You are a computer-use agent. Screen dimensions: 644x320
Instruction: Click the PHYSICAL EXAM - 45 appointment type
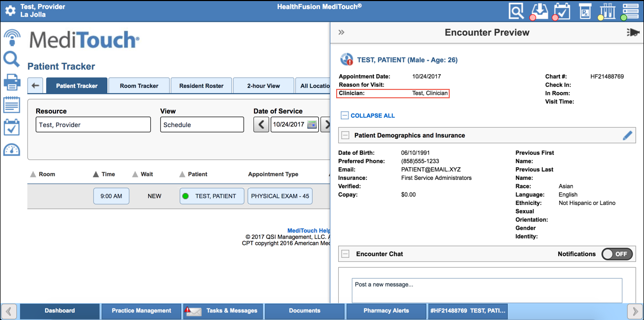(x=280, y=196)
